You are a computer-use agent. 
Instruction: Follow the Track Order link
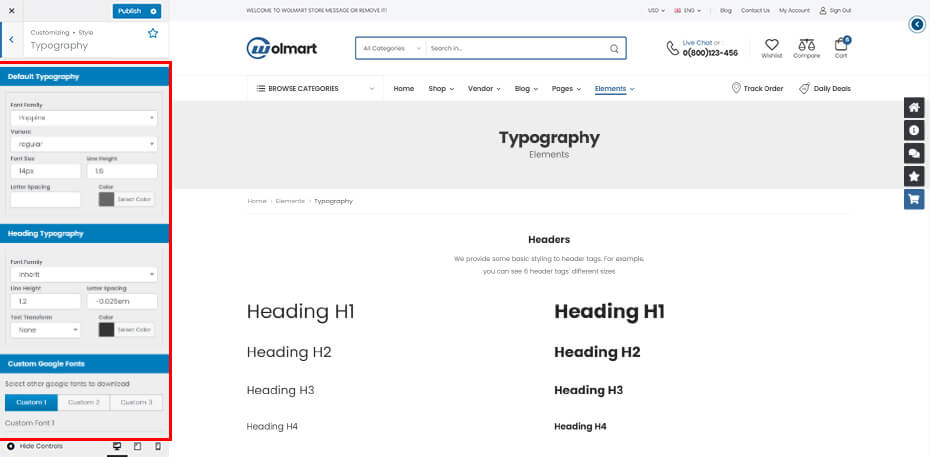pyautogui.click(x=757, y=88)
